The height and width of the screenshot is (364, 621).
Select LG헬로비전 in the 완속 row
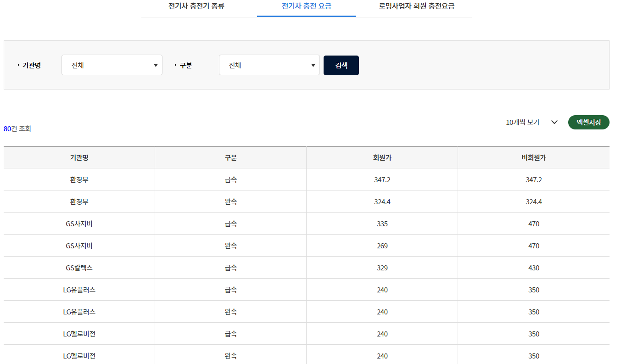[79, 356]
